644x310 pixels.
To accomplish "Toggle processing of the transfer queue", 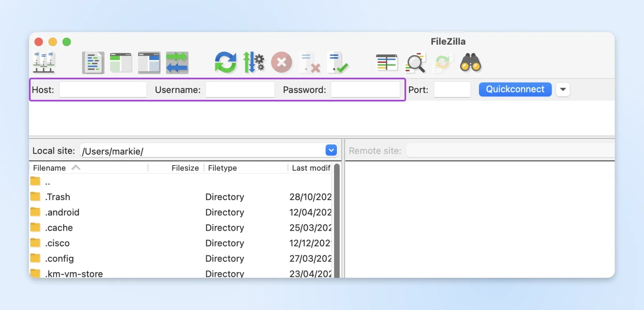I will pos(254,63).
